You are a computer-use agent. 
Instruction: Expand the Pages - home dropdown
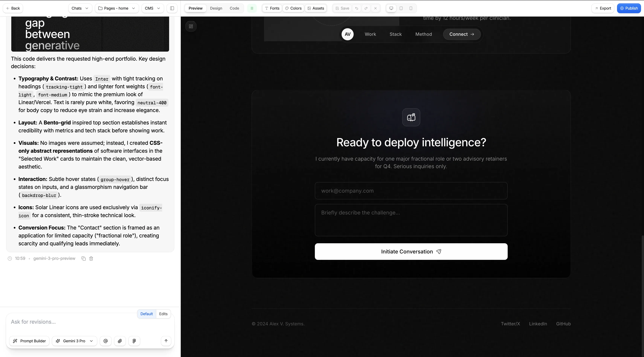coord(117,8)
